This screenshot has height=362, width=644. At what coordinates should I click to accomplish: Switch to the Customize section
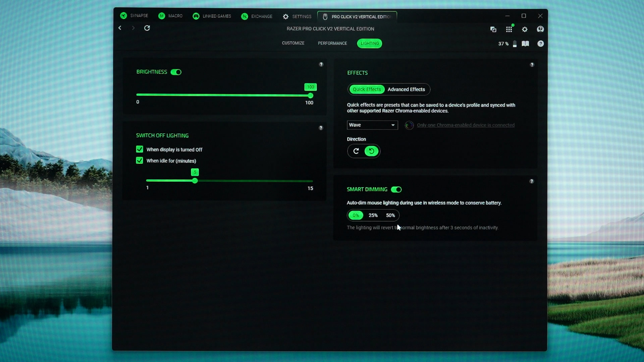pyautogui.click(x=293, y=43)
